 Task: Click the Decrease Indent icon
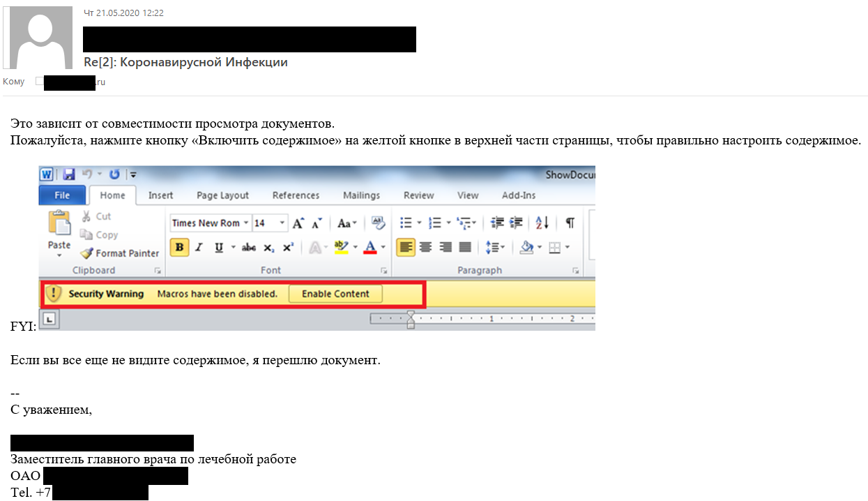pyautogui.click(x=497, y=223)
